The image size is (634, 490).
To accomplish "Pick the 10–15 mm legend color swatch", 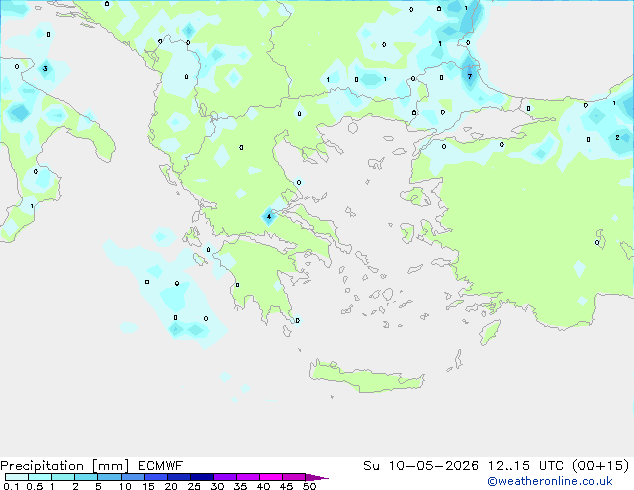I will 133,477.
